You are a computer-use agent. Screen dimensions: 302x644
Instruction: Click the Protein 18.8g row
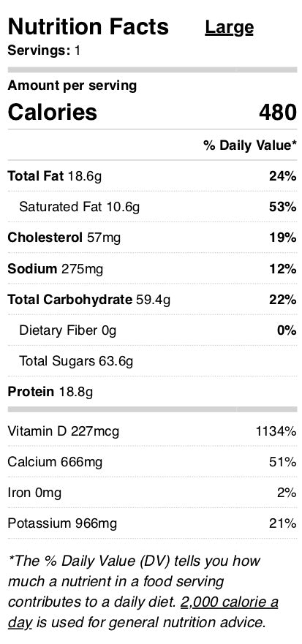[152, 392]
